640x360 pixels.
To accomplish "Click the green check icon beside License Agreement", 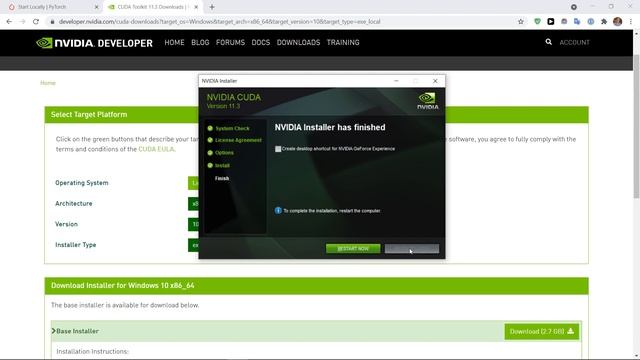I will click(210, 140).
